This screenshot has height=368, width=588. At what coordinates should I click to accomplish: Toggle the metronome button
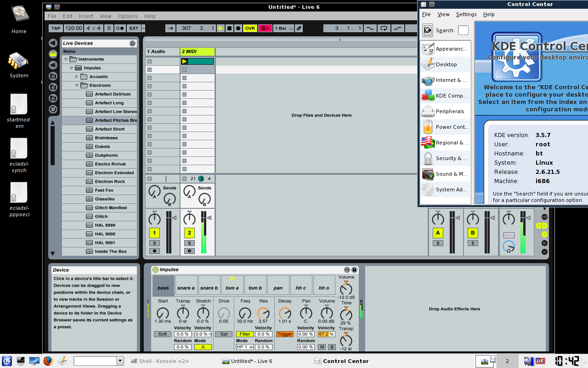point(120,28)
